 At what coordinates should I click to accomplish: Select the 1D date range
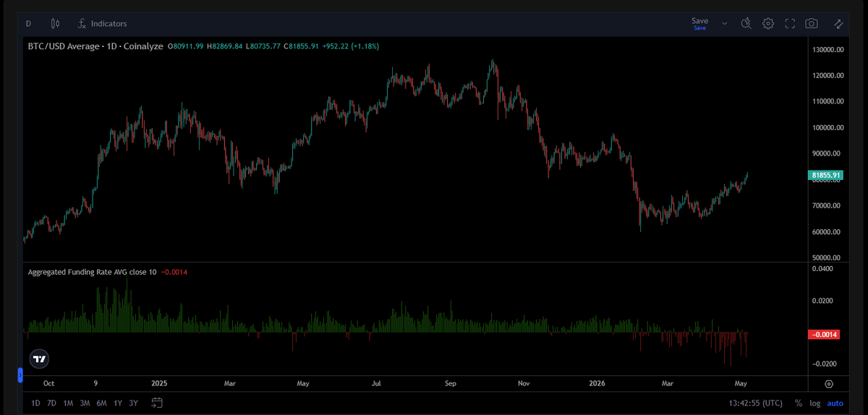click(x=35, y=403)
